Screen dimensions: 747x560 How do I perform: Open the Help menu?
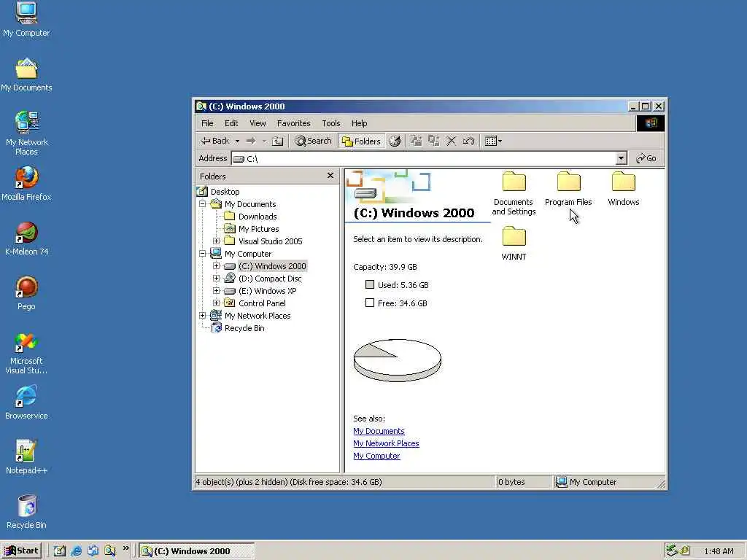359,123
